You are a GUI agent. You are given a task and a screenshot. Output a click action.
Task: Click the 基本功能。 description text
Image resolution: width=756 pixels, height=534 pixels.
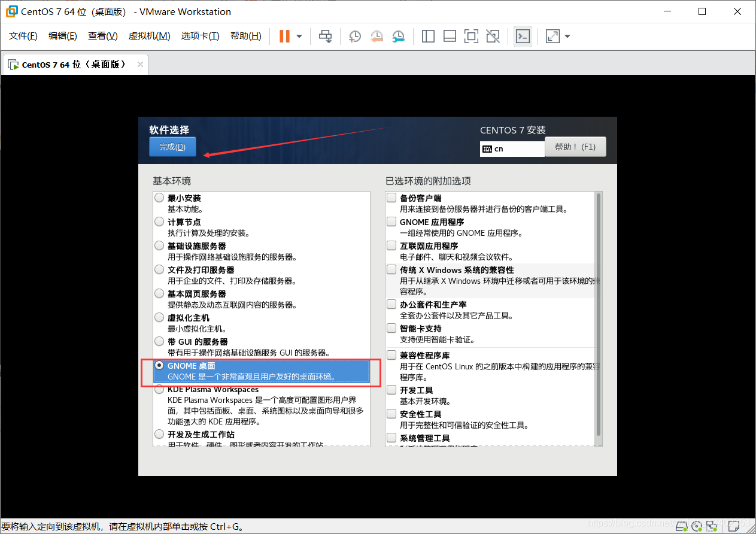(x=186, y=209)
